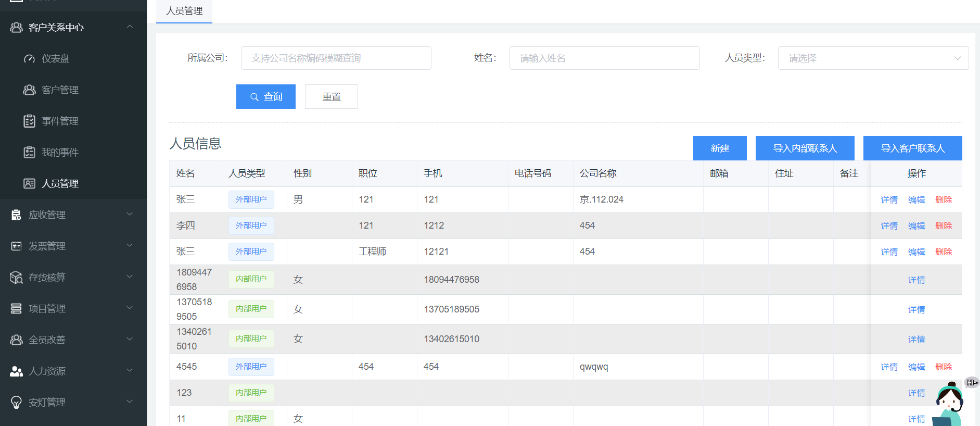Click the 安灯管理 lightbulb icon
Screen dimensions: 980x426
pyautogui.click(x=17, y=402)
